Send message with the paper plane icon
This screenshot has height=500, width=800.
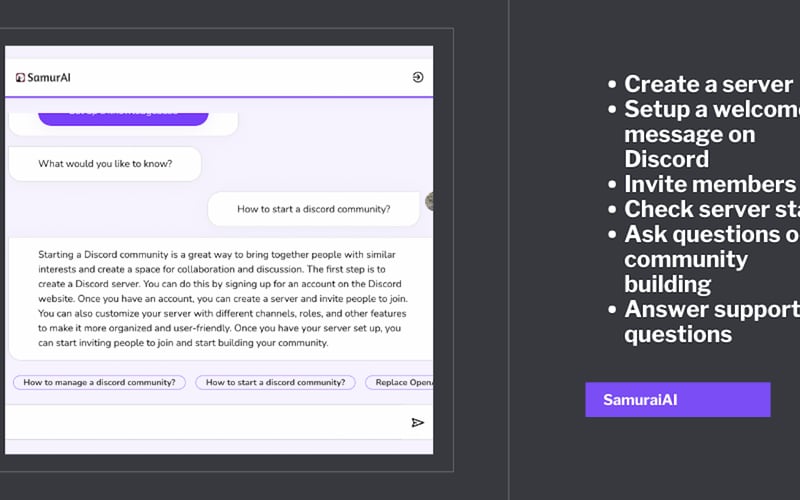417,422
